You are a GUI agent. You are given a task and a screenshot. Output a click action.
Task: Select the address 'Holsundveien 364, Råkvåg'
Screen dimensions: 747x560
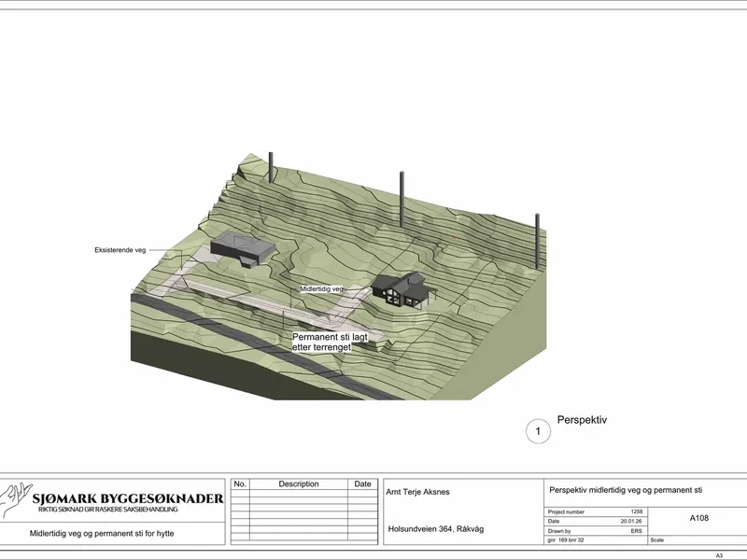point(436,529)
